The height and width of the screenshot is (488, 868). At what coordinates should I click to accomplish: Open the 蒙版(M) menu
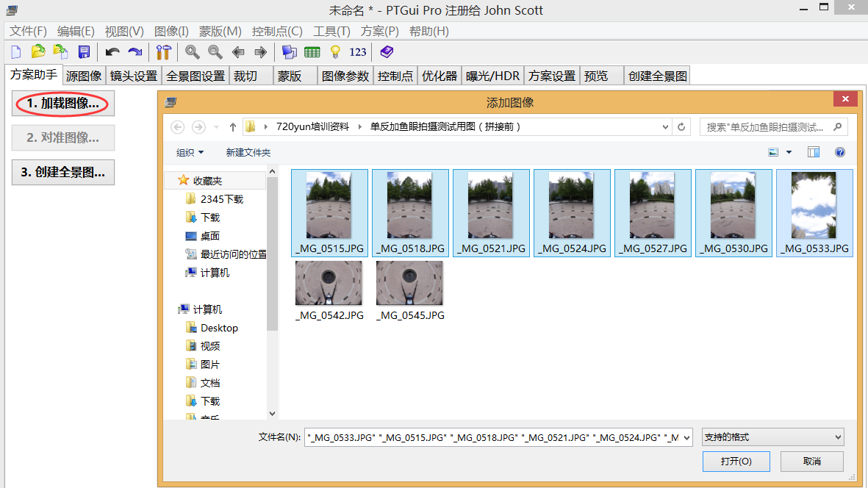tap(220, 31)
